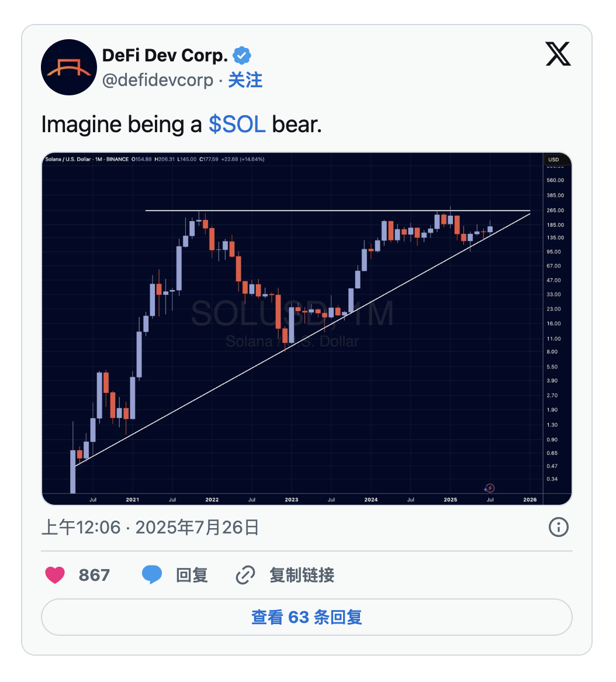Click the lightning bolt icon in the chart
The width and height of the screenshot is (616, 682).
coord(490,488)
